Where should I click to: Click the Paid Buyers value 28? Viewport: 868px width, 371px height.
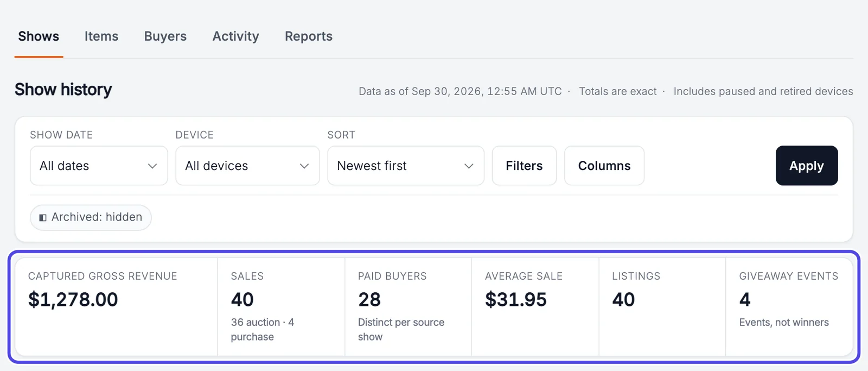(x=369, y=299)
